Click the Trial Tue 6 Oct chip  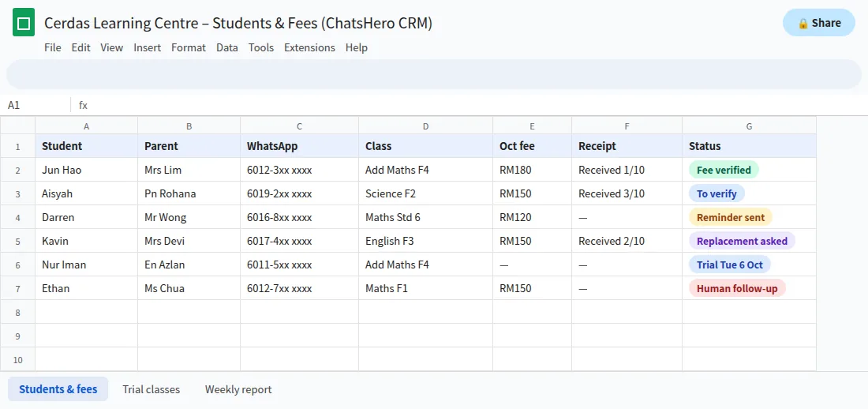click(730, 265)
